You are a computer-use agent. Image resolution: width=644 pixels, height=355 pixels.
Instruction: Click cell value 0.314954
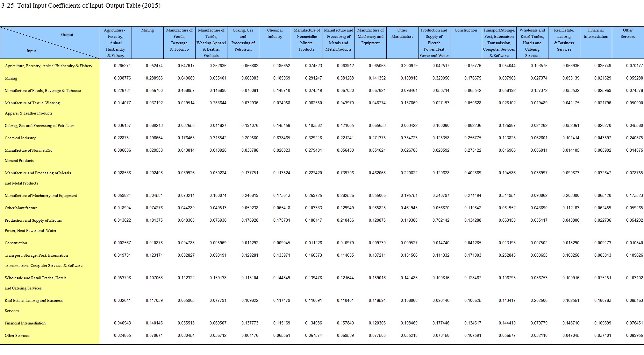pyautogui.click(x=507, y=196)
